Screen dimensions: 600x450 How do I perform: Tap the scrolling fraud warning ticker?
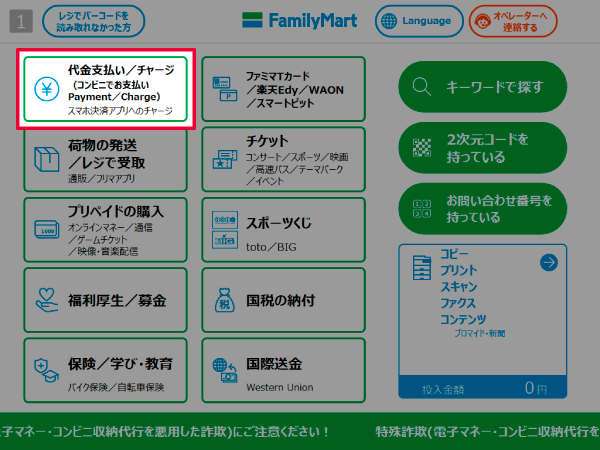(300, 431)
